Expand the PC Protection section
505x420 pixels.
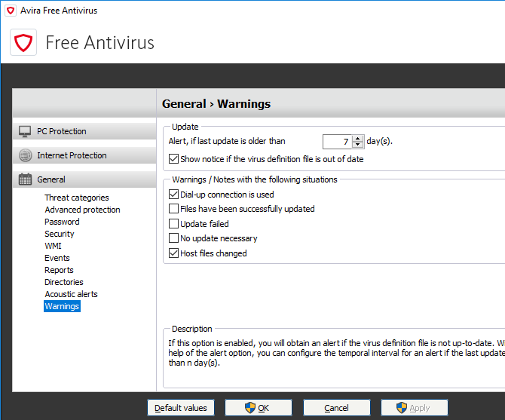pos(84,131)
